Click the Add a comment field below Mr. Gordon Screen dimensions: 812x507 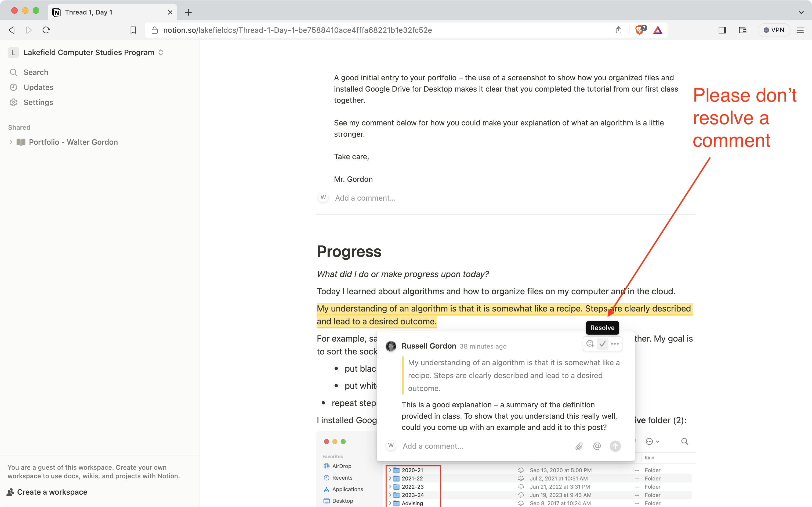[x=365, y=198]
